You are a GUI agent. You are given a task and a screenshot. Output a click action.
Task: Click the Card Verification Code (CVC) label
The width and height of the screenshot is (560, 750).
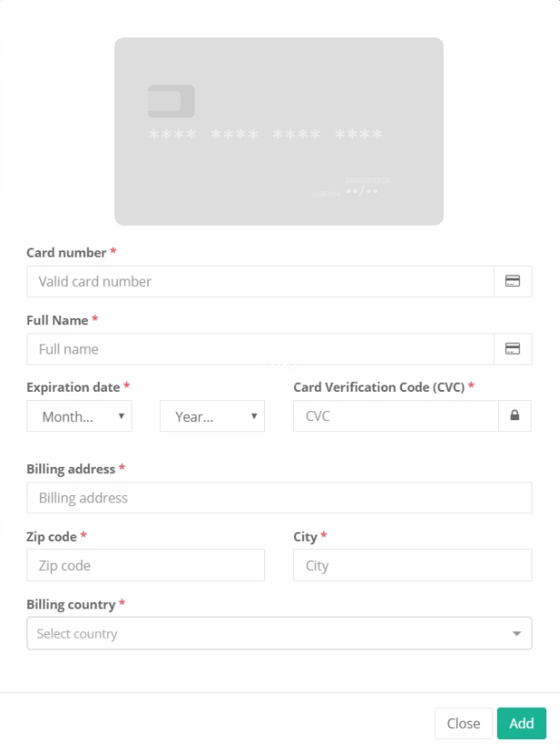click(x=379, y=387)
